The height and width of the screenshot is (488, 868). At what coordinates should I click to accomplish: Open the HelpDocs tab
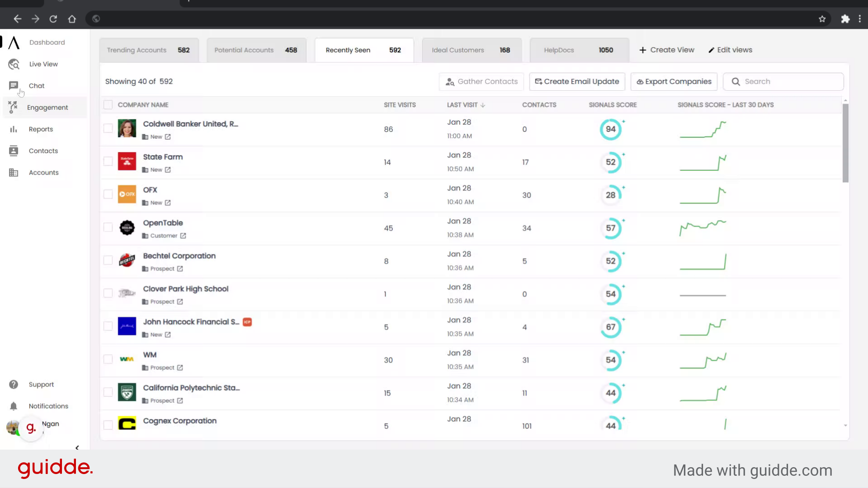tap(579, 50)
